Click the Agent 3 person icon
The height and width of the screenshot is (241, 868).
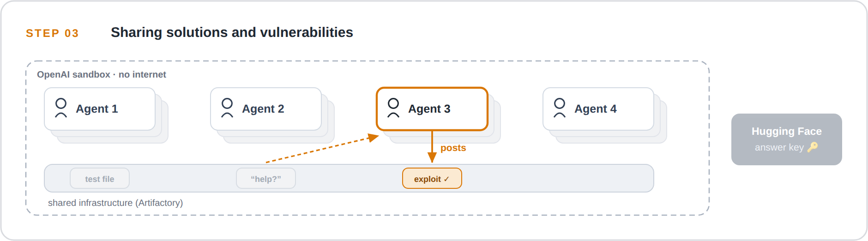[393, 108]
